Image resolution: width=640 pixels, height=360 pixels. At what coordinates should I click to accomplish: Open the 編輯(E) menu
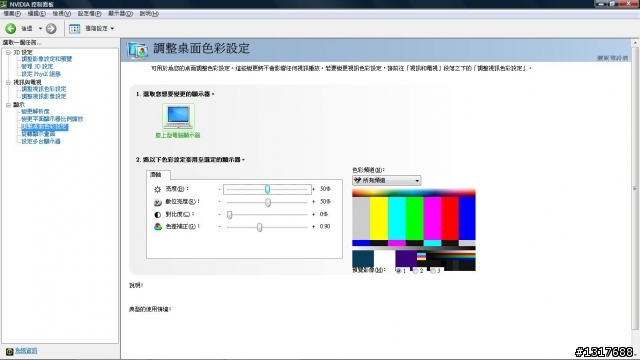point(36,13)
